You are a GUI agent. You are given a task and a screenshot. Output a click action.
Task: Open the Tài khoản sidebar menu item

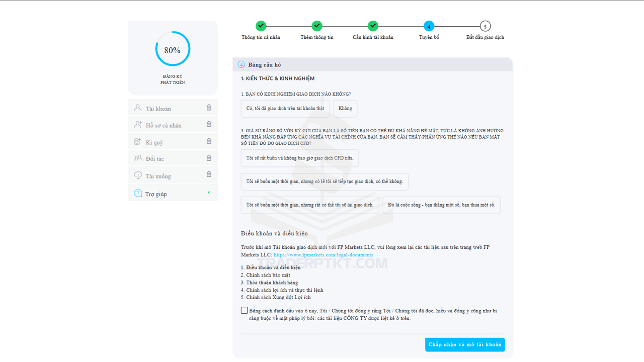[x=173, y=108]
